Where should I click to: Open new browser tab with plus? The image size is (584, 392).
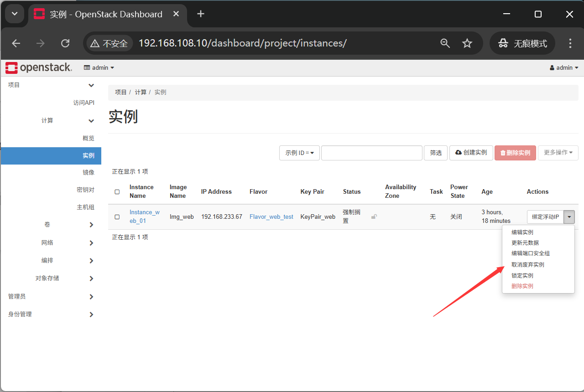tap(200, 14)
